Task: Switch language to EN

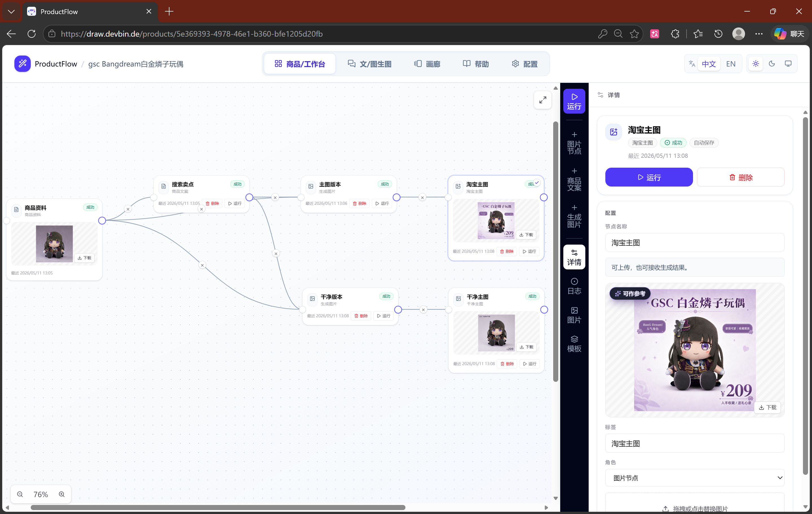Action: point(731,64)
